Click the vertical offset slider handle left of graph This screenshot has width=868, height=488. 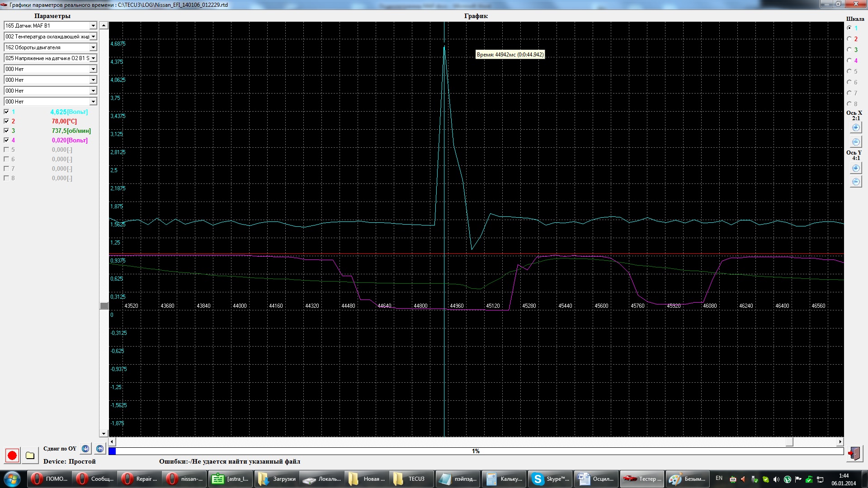coord(104,306)
